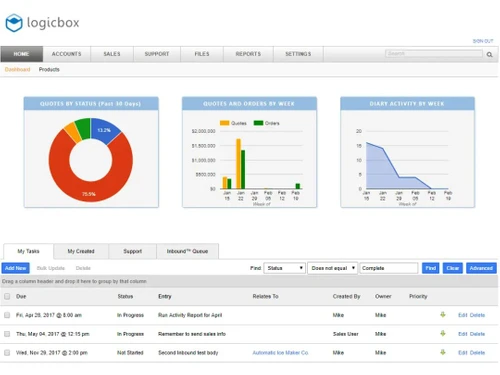Image resolution: width=500 pixels, height=375 pixels.
Task: Click the top search input field
Action: [434, 54]
